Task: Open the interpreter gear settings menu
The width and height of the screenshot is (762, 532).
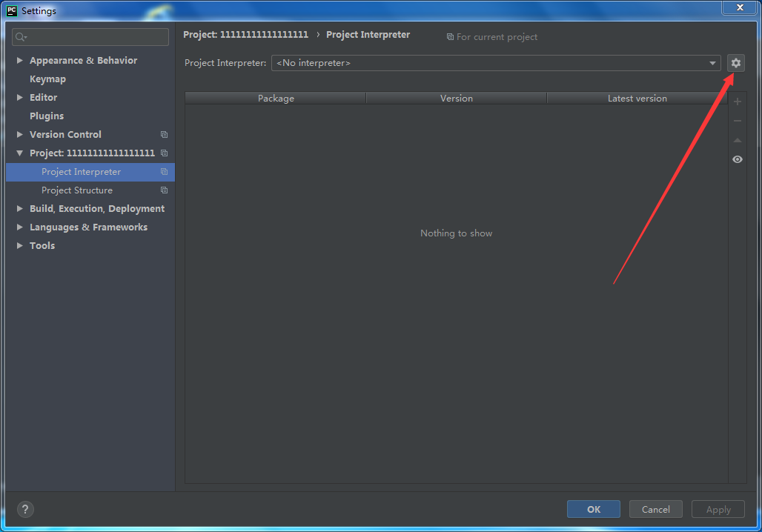Action: point(736,63)
